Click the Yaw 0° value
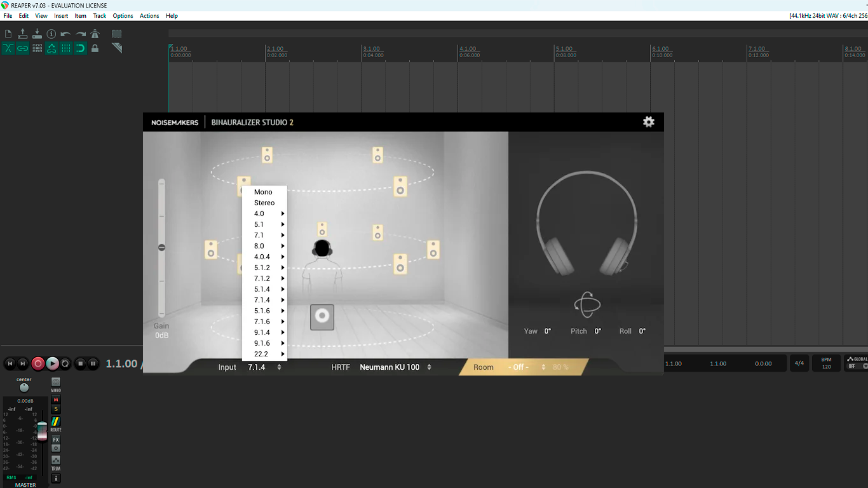 (548, 331)
